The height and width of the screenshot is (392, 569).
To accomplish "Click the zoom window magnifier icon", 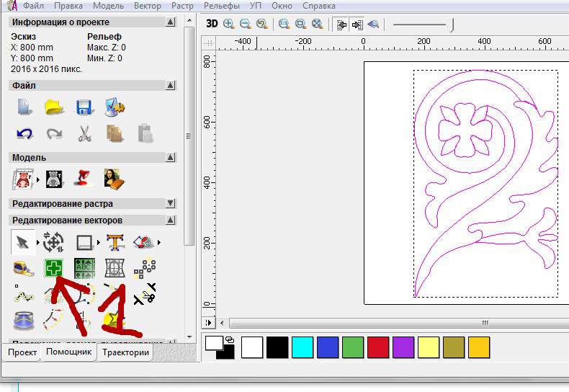I will point(300,24).
